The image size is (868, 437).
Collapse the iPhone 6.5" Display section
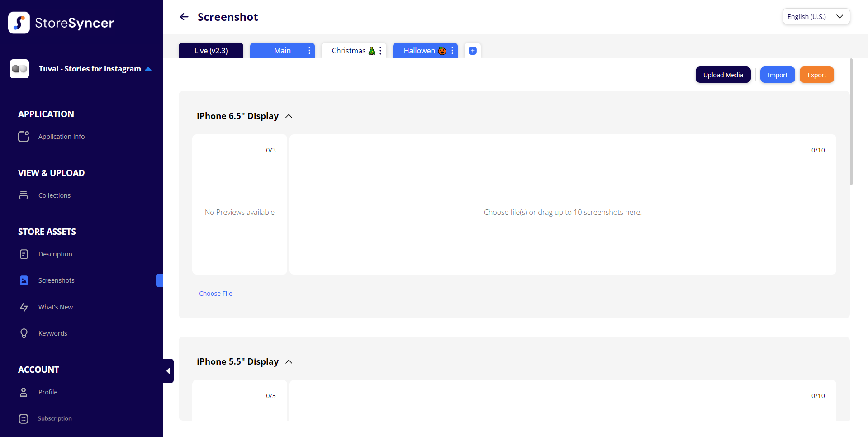point(289,116)
